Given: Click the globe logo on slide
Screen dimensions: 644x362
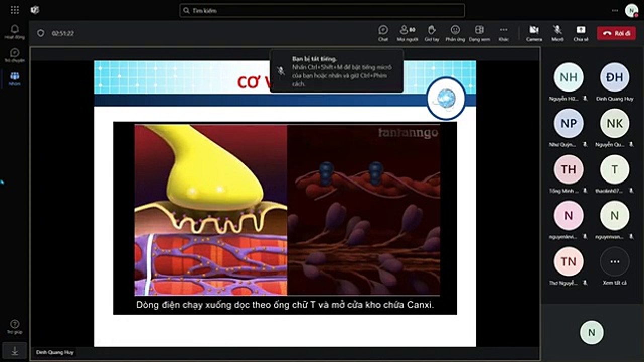Looking at the screenshot, I should point(446,99).
